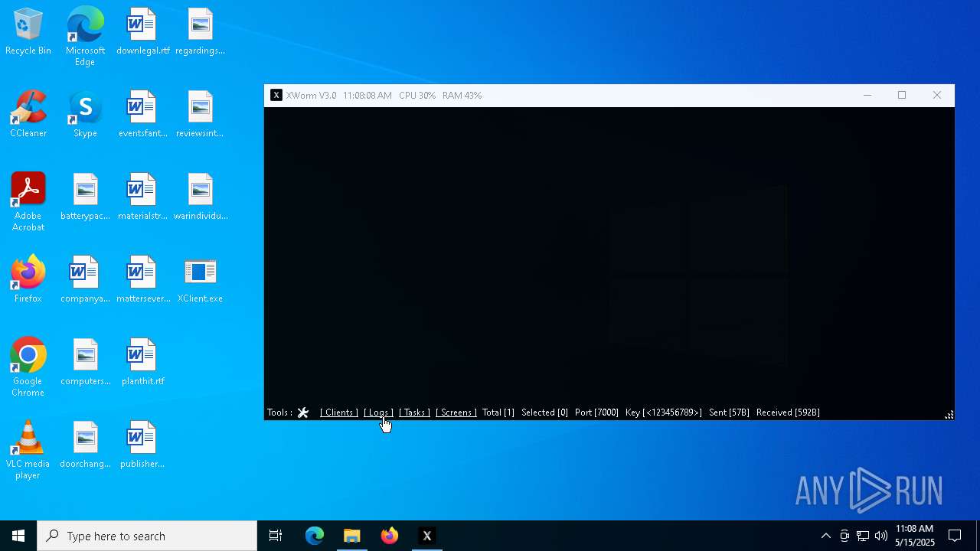Expand the hidden system tray icons

tap(825, 536)
